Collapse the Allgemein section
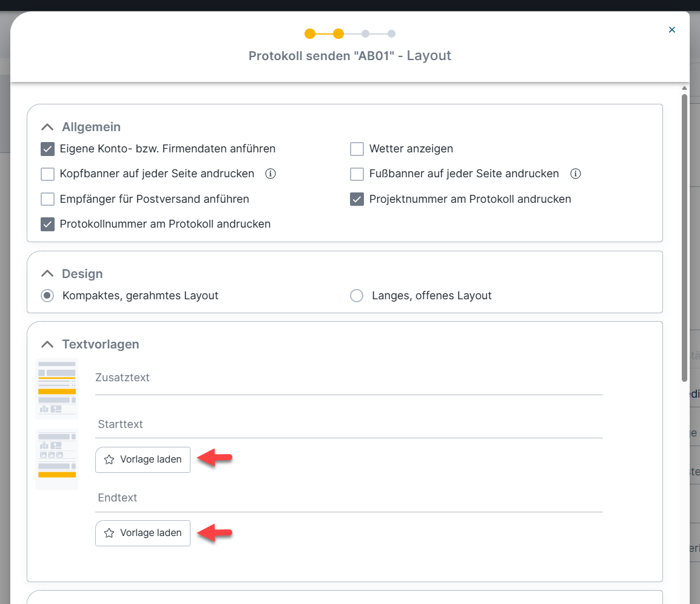This screenshot has height=604, width=700. [x=47, y=127]
